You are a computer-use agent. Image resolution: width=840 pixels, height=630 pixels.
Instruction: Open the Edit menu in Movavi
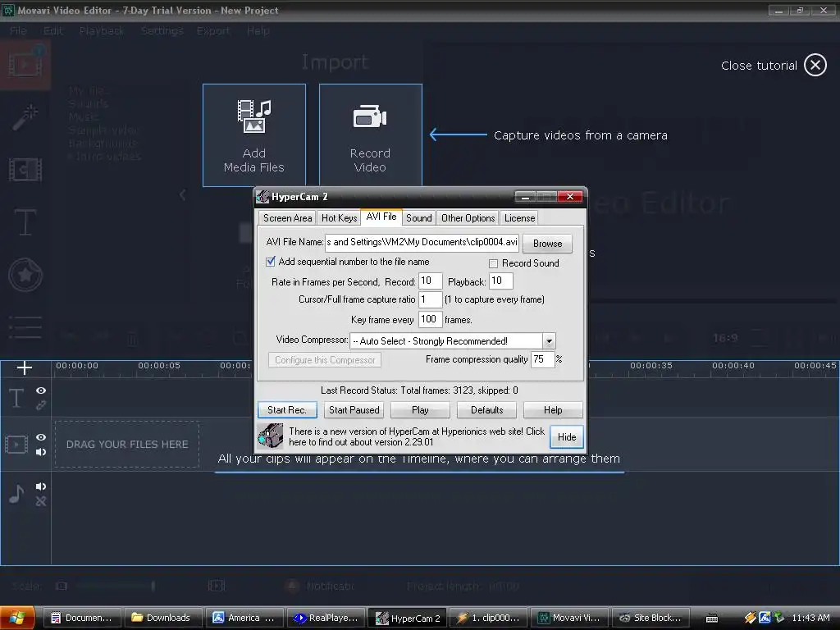coord(53,31)
